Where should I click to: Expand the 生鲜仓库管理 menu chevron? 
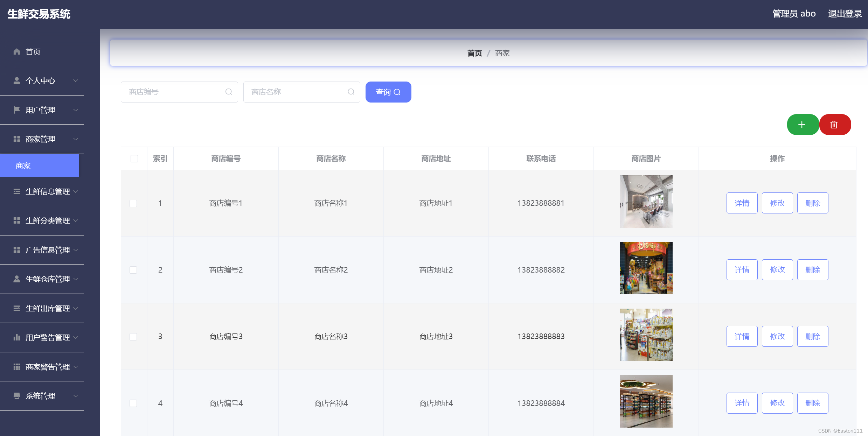point(76,279)
